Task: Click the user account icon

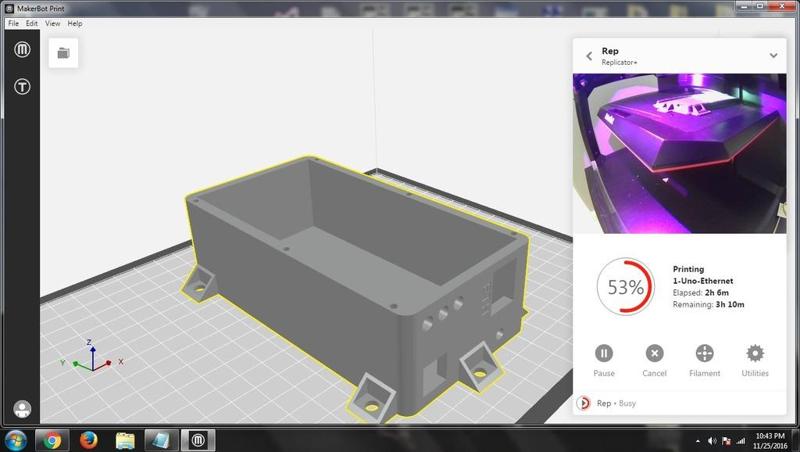Action: (x=21, y=409)
